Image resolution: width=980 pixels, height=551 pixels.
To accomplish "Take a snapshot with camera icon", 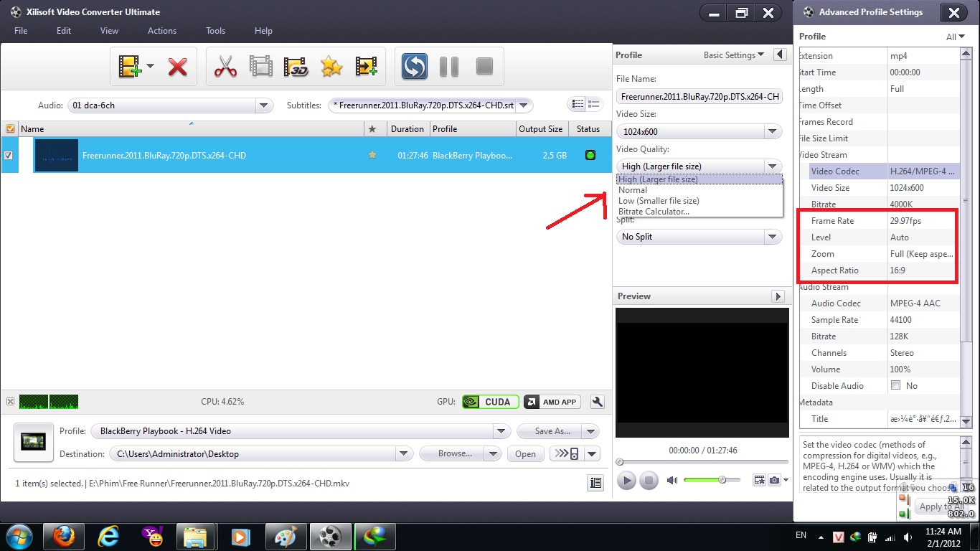I will coord(775,480).
